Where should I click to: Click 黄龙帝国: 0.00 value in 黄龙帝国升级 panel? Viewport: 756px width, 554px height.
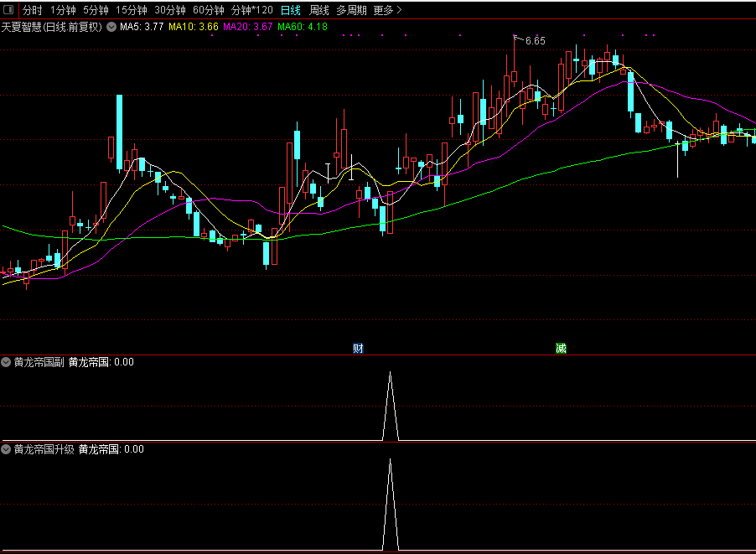[x=111, y=449]
